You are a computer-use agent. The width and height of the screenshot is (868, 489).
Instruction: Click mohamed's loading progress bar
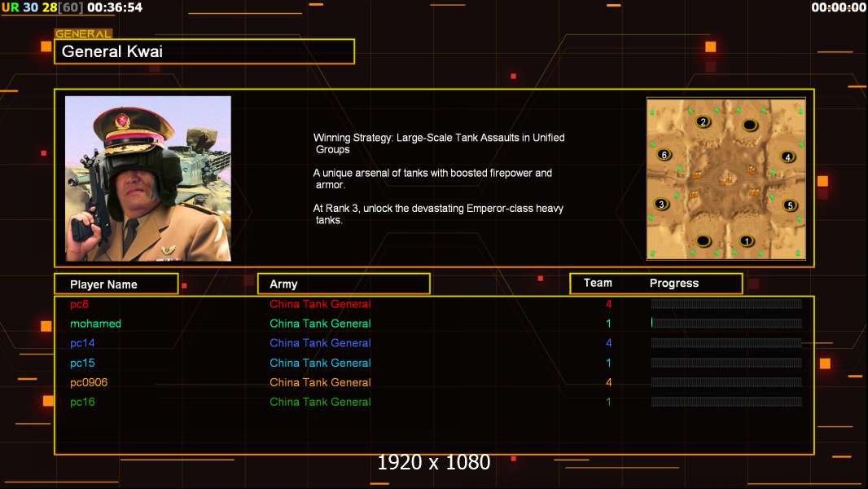(726, 323)
